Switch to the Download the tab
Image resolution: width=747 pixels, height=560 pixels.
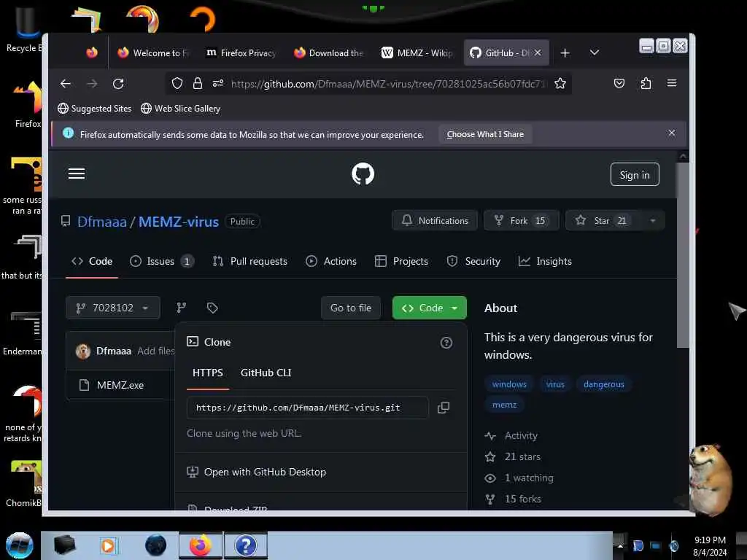[329, 52]
